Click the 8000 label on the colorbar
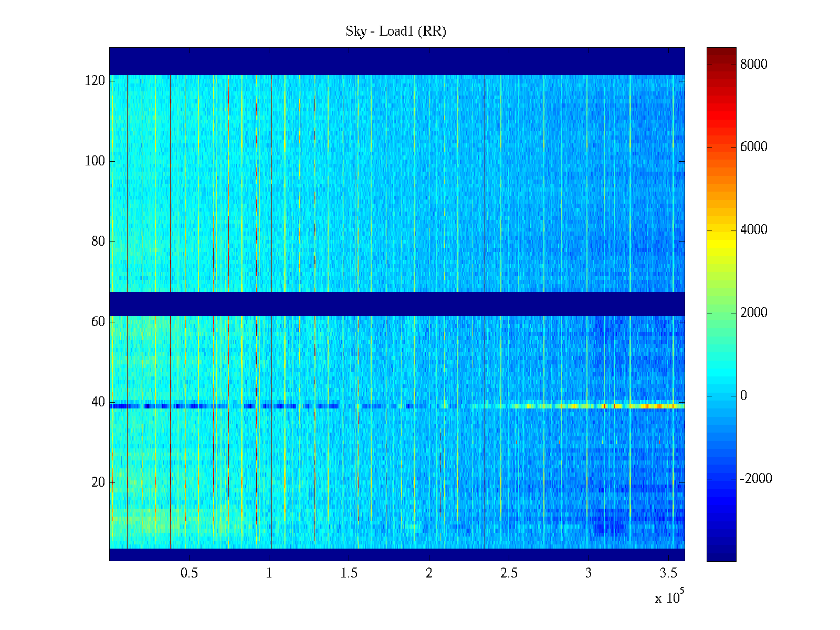This screenshot has height=630, width=840. [x=753, y=64]
